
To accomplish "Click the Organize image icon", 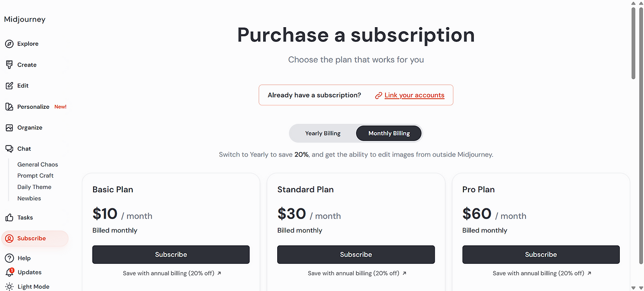I will pyautogui.click(x=9, y=128).
